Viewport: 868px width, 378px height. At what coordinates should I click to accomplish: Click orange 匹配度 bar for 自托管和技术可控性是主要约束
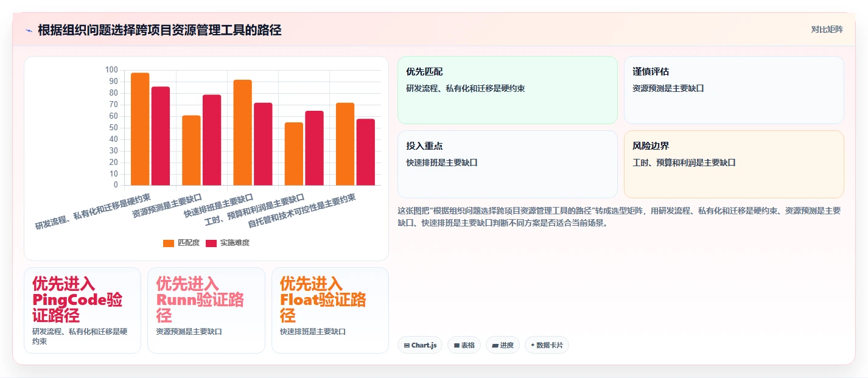pyautogui.click(x=345, y=144)
